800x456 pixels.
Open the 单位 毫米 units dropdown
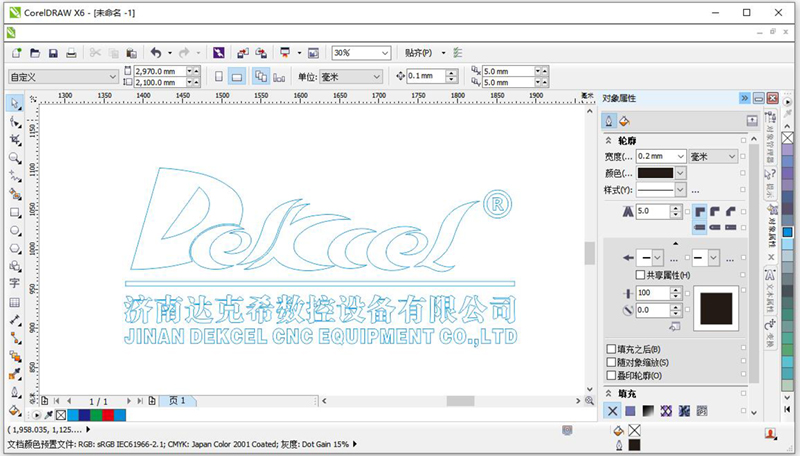[x=377, y=77]
